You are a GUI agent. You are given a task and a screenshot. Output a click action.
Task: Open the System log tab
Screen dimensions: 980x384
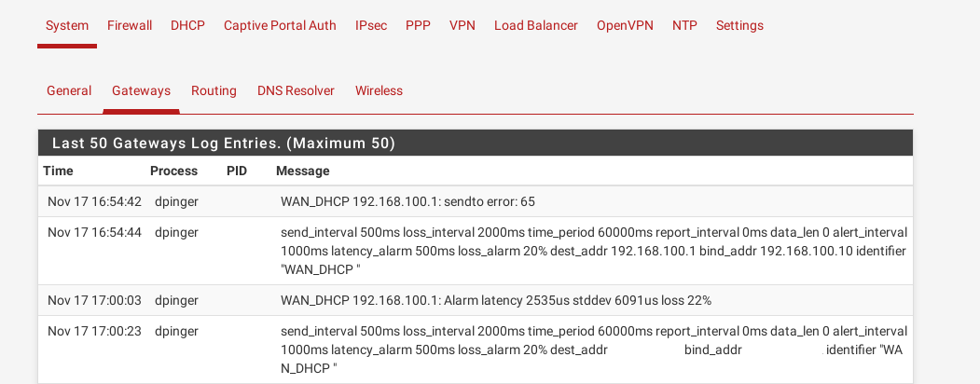click(x=67, y=26)
